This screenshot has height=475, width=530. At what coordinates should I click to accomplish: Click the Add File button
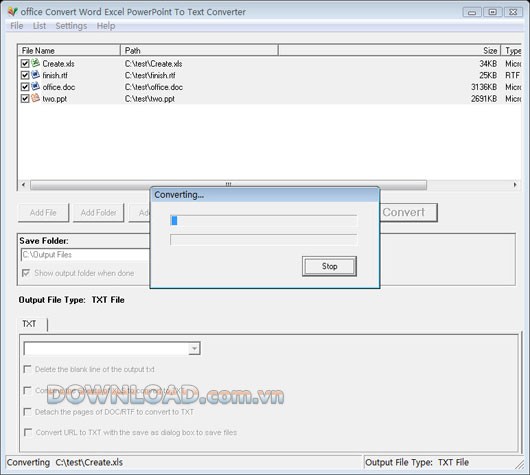[x=43, y=213]
